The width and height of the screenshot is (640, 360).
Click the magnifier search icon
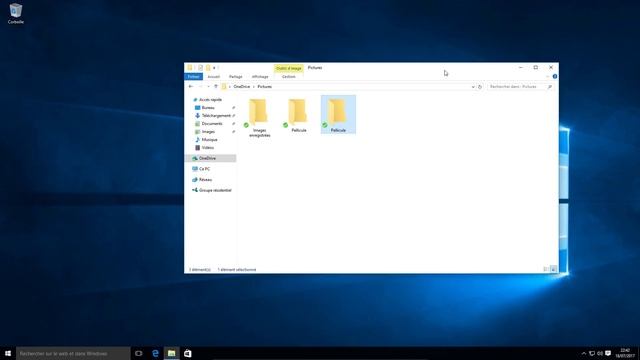pos(550,87)
